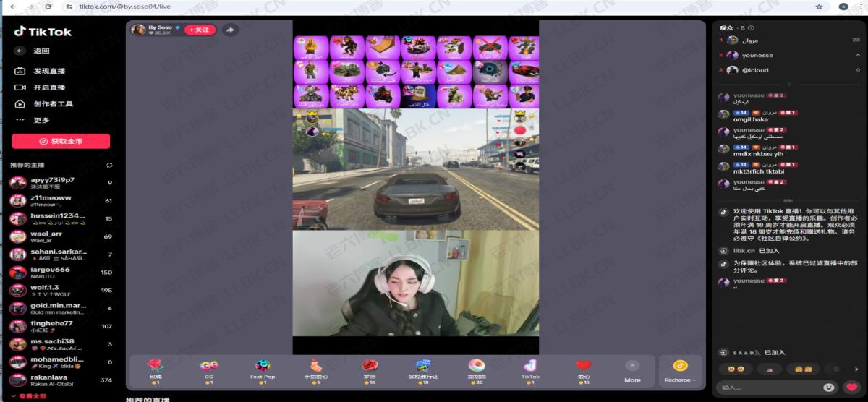This screenshot has width=868, height=402.
Task: Refresh the 推荐的主播 list
Action: click(109, 166)
